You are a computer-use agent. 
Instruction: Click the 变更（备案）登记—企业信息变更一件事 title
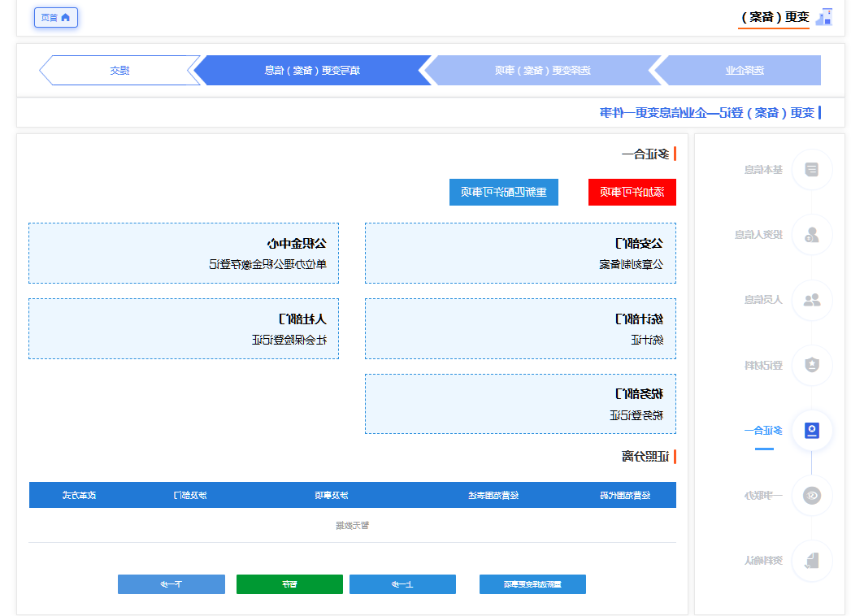[x=707, y=112]
